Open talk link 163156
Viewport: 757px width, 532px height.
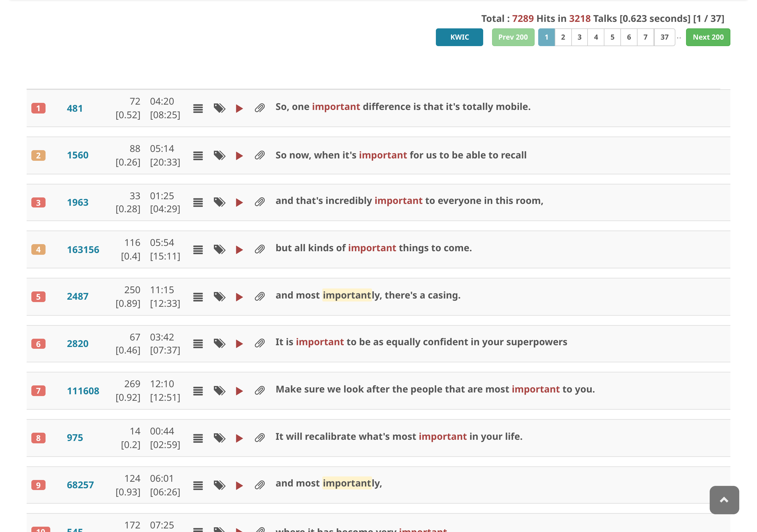tap(83, 249)
